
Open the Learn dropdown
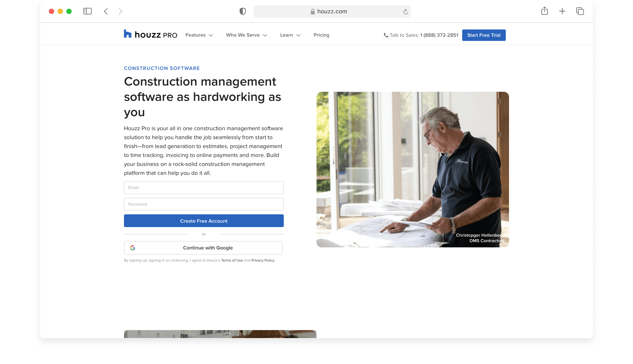290,35
